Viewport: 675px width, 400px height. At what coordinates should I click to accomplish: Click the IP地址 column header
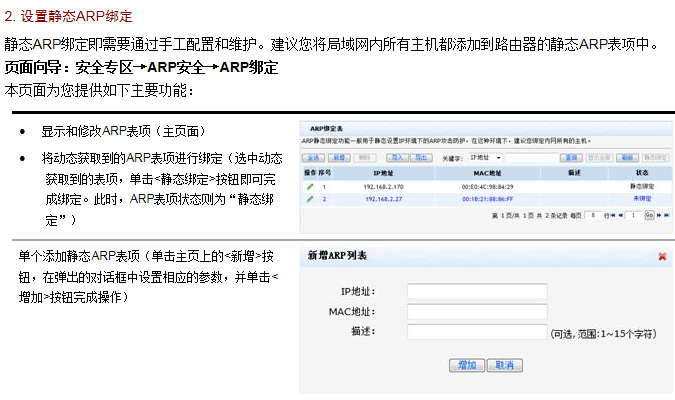point(383,173)
